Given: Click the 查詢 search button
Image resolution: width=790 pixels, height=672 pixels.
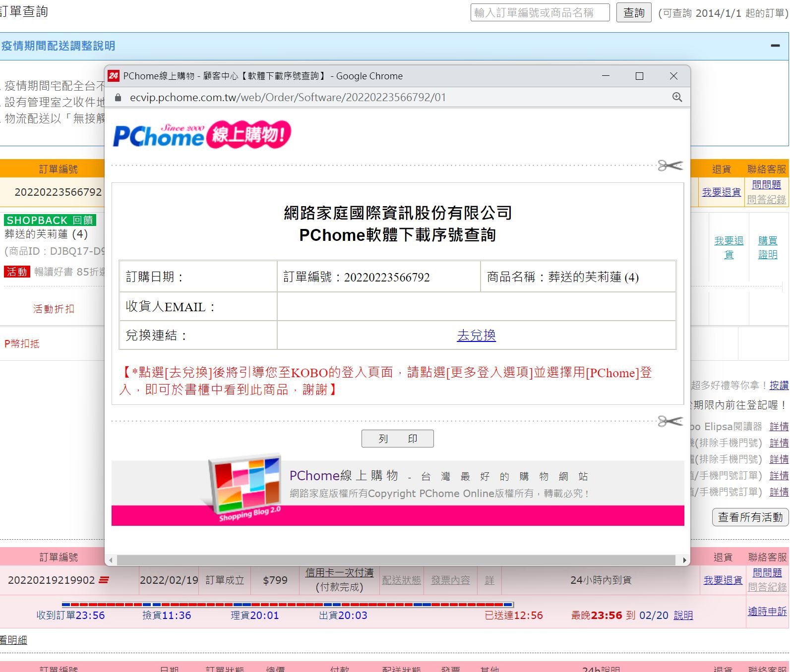Looking at the screenshot, I should [633, 13].
